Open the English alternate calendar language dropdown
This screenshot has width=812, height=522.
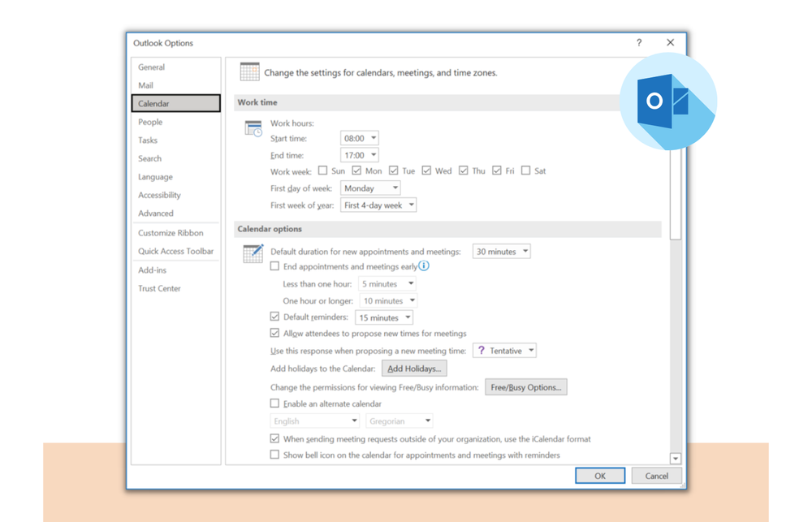point(315,421)
